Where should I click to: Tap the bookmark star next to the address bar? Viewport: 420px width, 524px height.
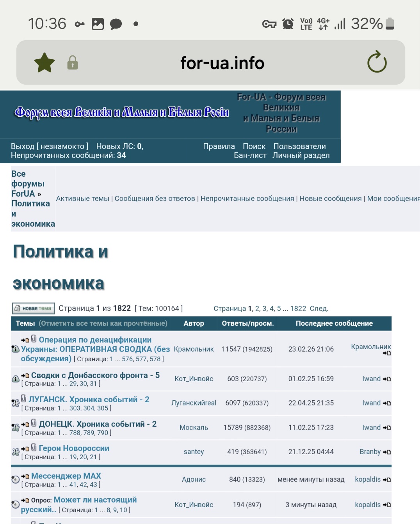44,62
